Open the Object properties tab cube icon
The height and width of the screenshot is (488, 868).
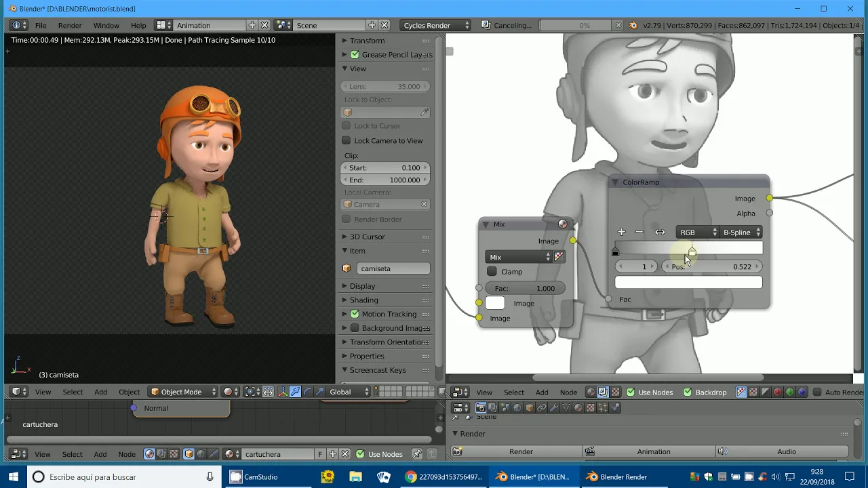(x=530, y=407)
